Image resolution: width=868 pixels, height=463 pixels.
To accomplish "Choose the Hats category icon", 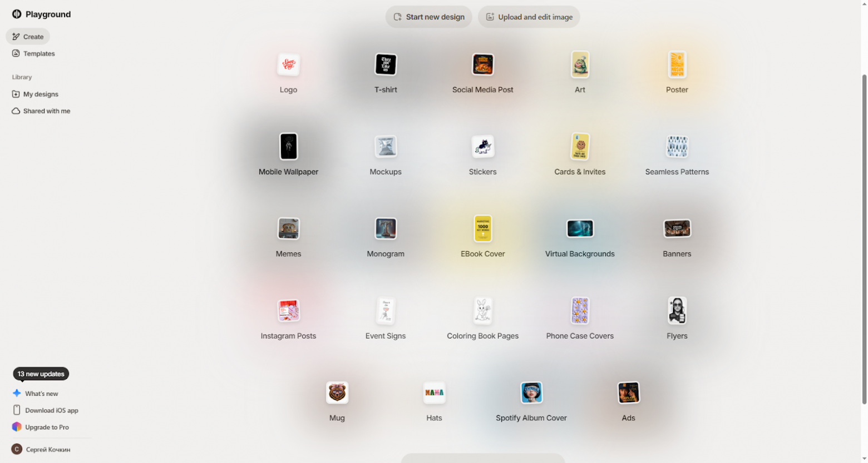I will (x=434, y=393).
